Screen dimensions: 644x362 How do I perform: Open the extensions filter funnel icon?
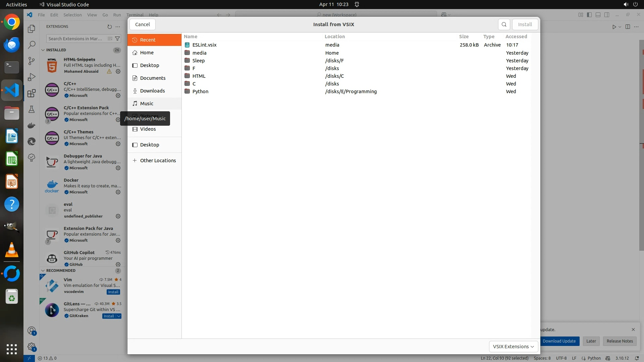click(x=117, y=39)
